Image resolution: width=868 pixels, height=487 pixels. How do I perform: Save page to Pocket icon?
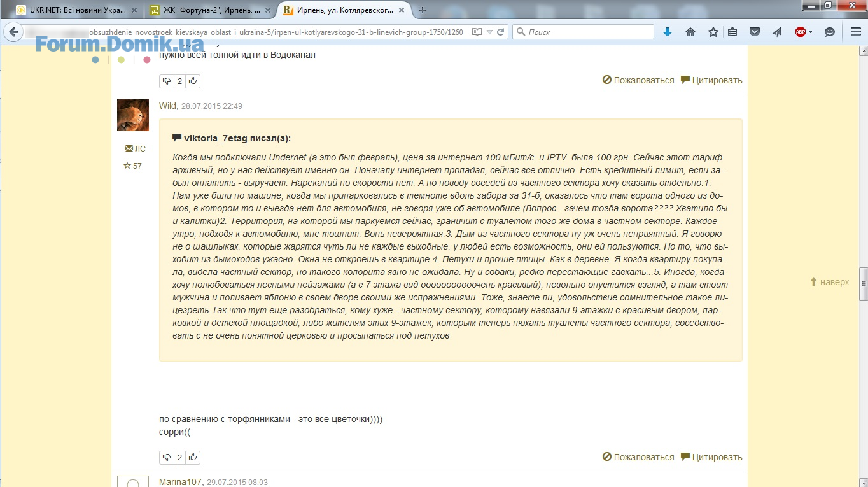click(x=755, y=32)
